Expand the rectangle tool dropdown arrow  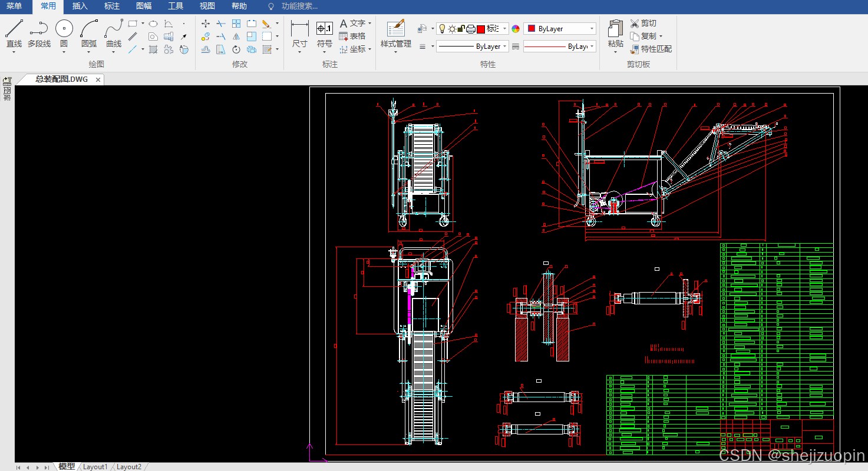coord(143,24)
